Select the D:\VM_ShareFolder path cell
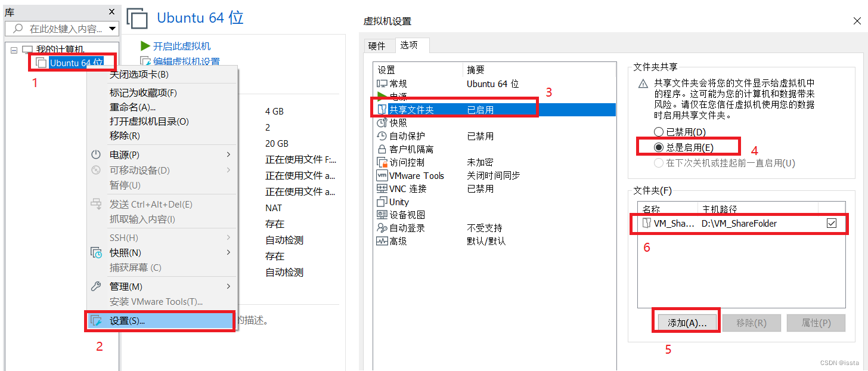Screen dimensions: 868x371 tap(739, 224)
